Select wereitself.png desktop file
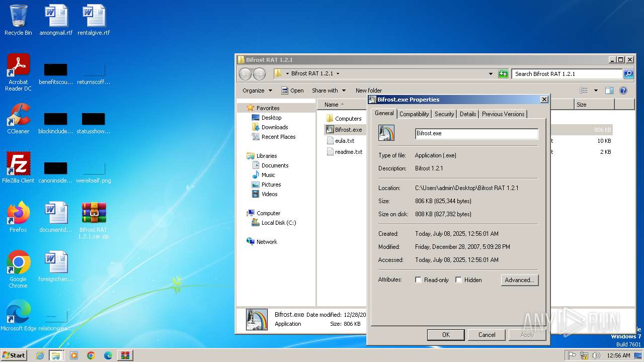 94,172
